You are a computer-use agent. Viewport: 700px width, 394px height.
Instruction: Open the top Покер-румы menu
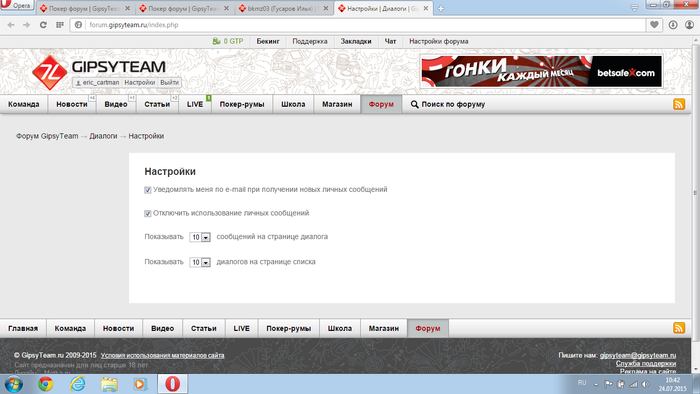click(x=242, y=104)
